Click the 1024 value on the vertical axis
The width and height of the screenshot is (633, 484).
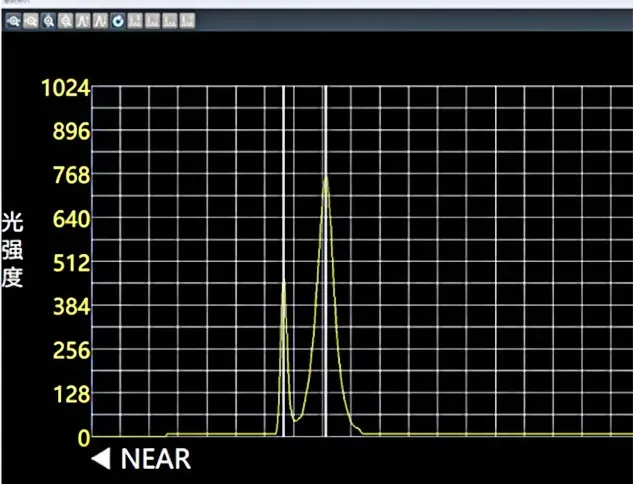click(64, 88)
